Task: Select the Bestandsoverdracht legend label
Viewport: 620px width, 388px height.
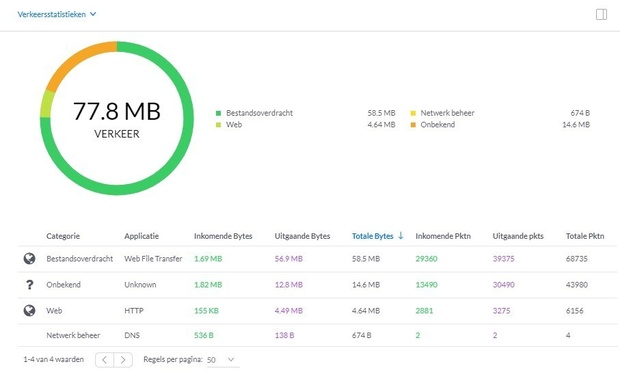Action: (259, 113)
